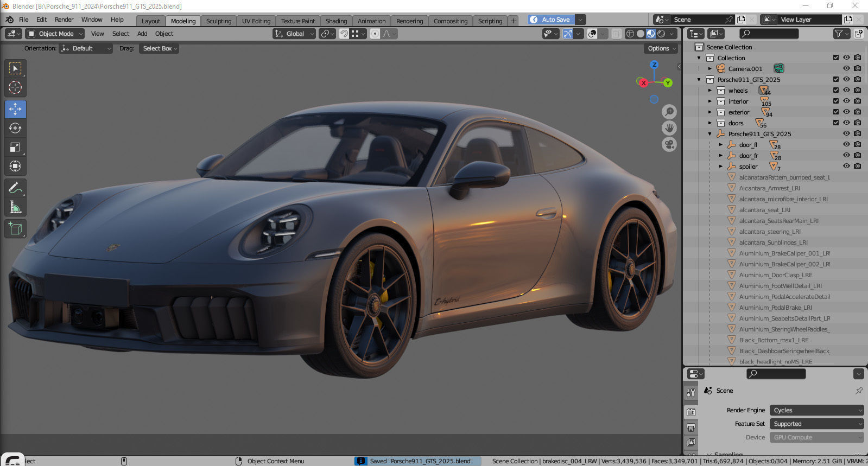The height and width of the screenshot is (466, 868).
Task: Hide Camera.001 in viewport
Action: click(x=846, y=68)
